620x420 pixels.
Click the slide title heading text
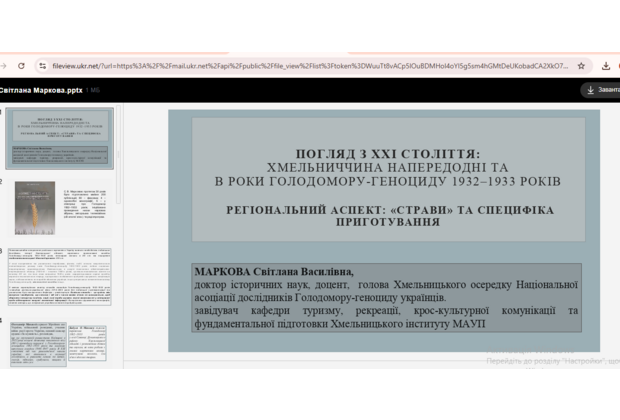pyautogui.click(x=388, y=167)
